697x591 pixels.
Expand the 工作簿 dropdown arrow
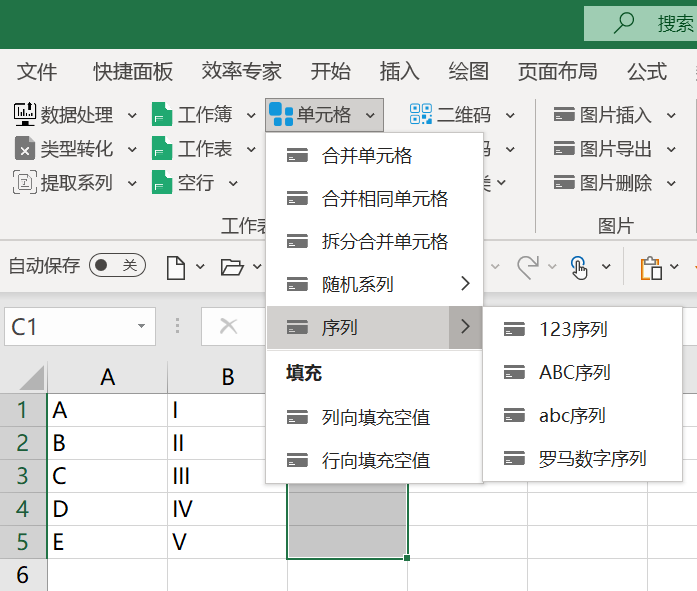coord(251,116)
